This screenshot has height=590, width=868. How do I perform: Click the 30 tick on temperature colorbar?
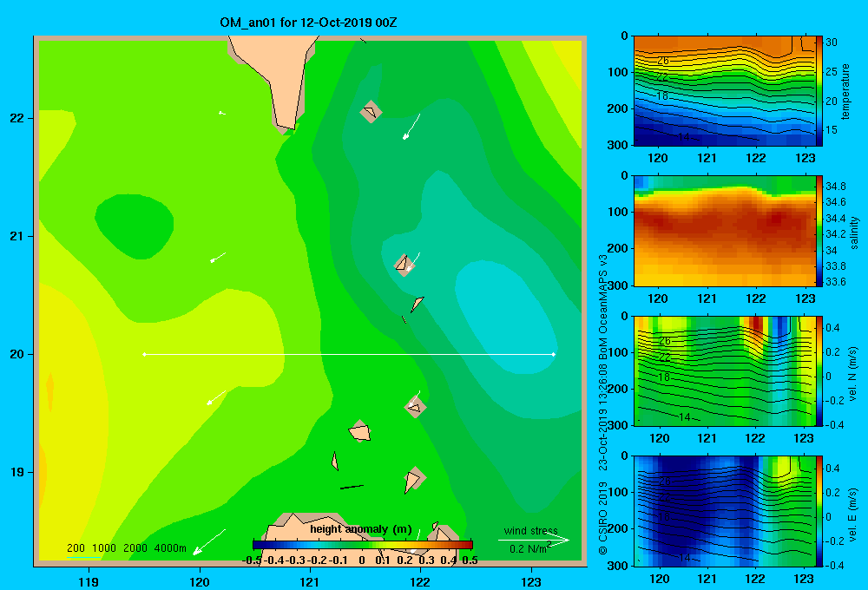tap(832, 43)
